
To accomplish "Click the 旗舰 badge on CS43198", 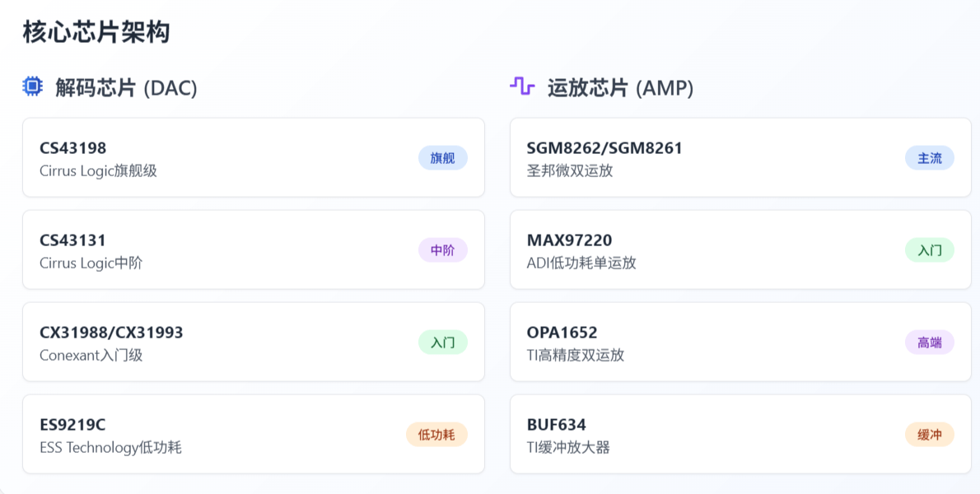I will click(442, 158).
